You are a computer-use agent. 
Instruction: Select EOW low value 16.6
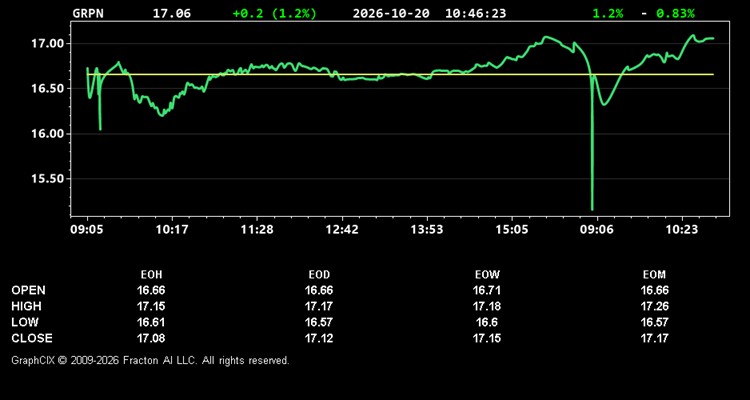(x=487, y=322)
